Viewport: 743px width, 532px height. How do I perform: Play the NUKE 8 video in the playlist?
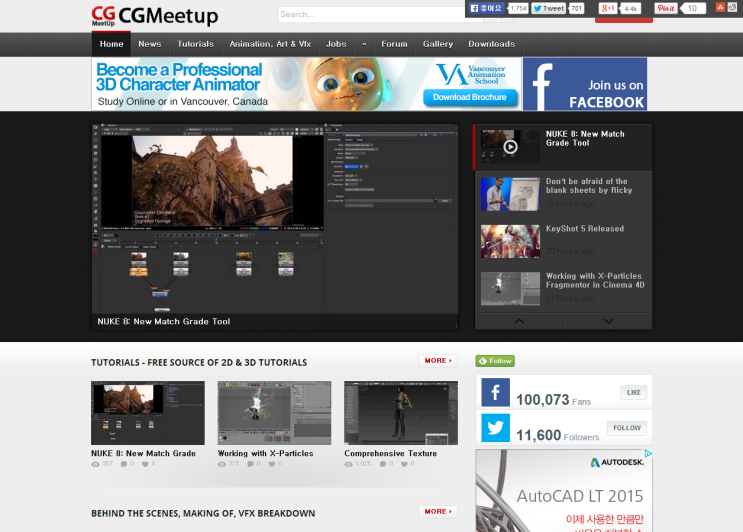point(510,147)
